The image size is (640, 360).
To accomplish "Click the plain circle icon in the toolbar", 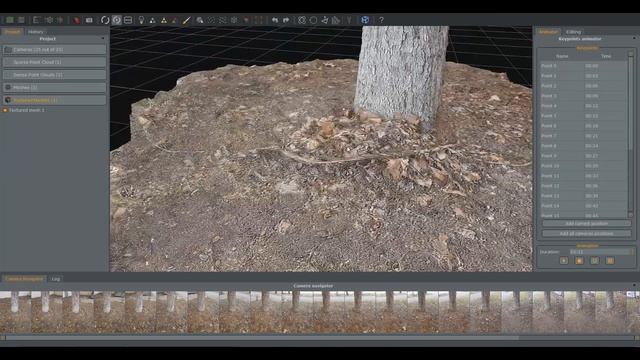I will click(x=313, y=20).
